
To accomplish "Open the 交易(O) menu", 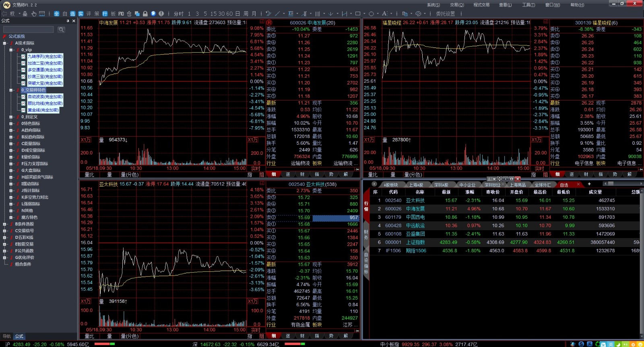I will coord(457,5).
